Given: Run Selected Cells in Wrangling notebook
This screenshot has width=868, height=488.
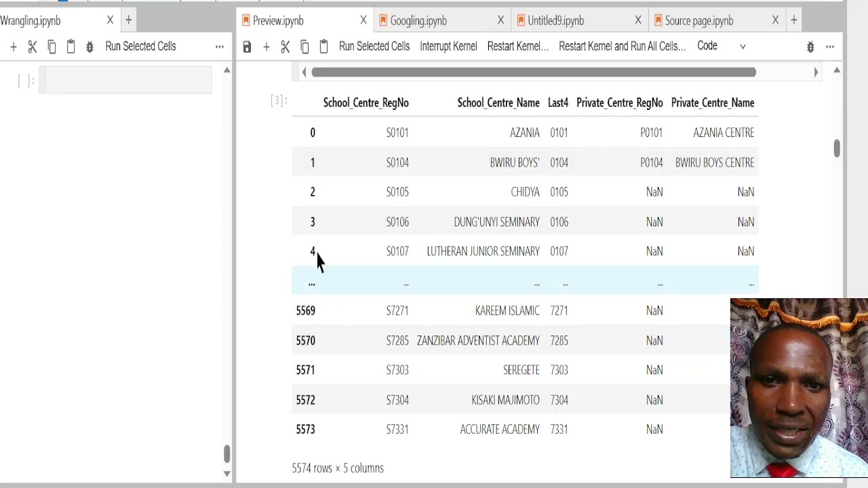Looking at the screenshot, I should click(x=140, y=46).
